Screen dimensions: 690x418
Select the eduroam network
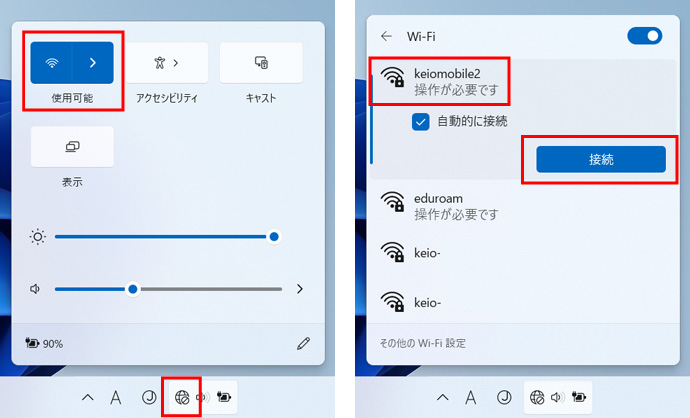pos(523,207)
